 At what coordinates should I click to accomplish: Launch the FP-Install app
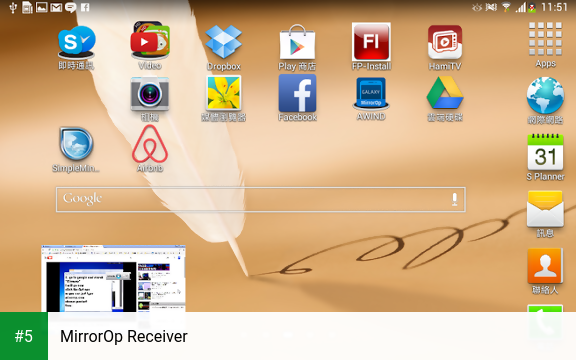(371, 42)
